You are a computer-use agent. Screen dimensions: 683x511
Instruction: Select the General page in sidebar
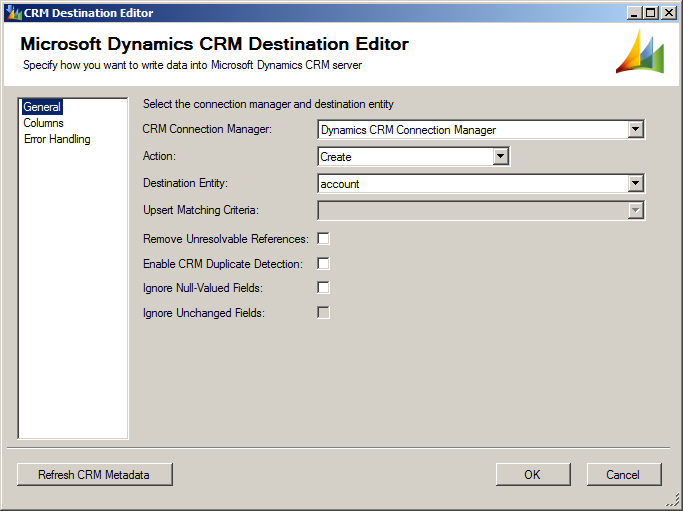[x=42, y=107]
